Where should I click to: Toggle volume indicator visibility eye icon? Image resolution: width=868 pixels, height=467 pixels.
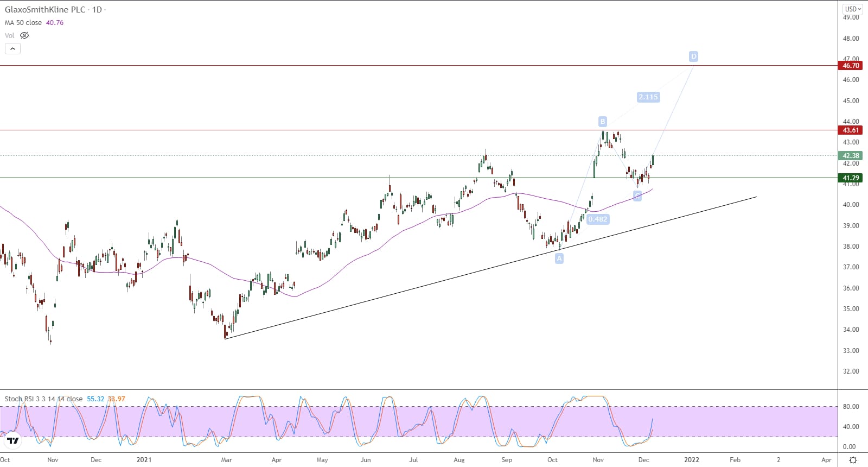(x=24, y=35)
